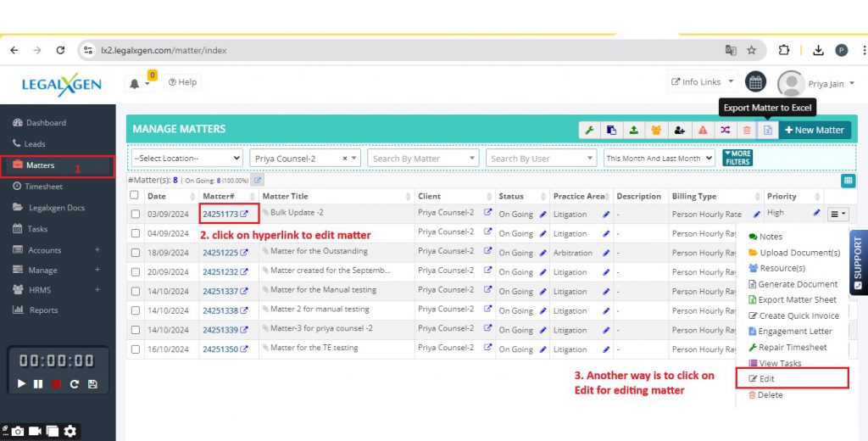
Task: Click the purple shuffle icon in toolbar
Action: (725, 130)
